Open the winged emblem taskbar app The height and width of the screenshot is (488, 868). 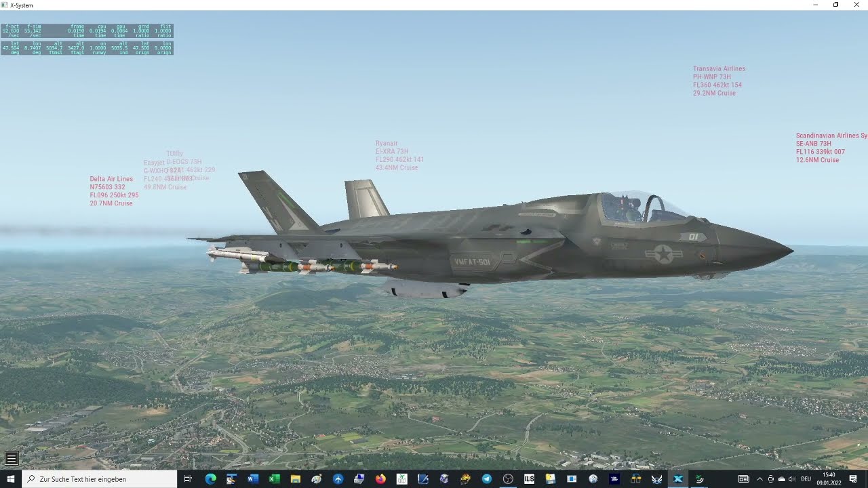(657, 479)
